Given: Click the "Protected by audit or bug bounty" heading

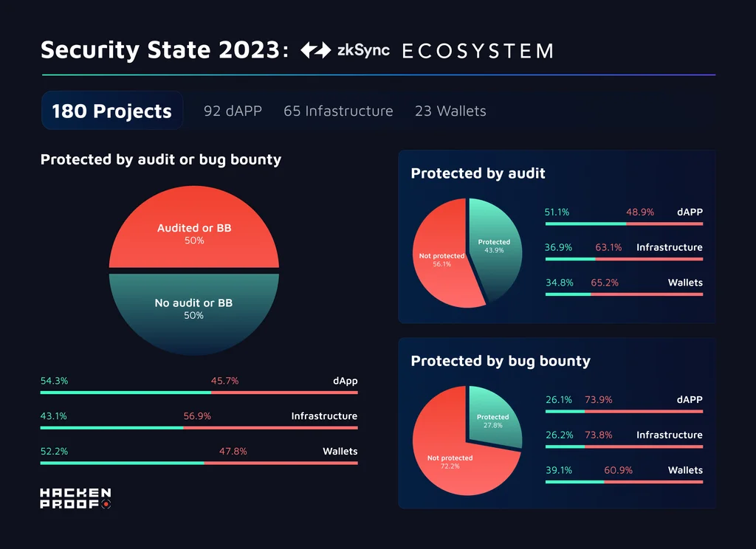Looking at the screenshot, I should (x=161, y=159).
